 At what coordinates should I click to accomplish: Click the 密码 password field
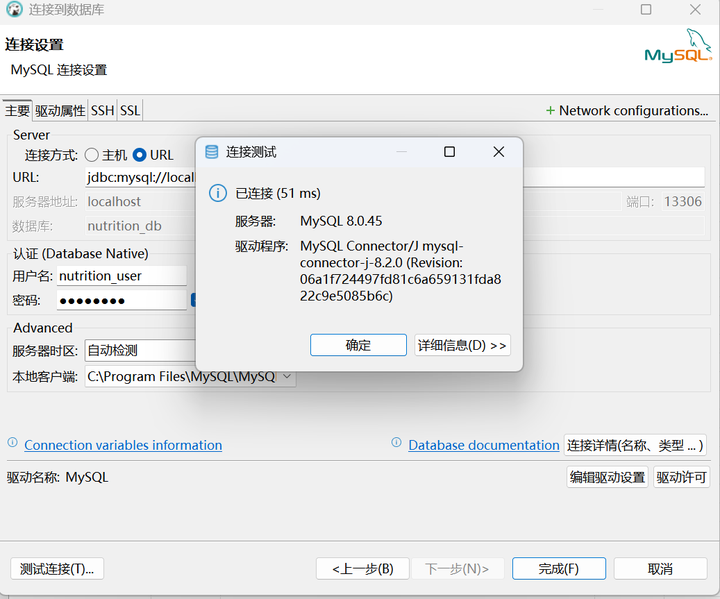pyautogui.click(x=122, y=301)
